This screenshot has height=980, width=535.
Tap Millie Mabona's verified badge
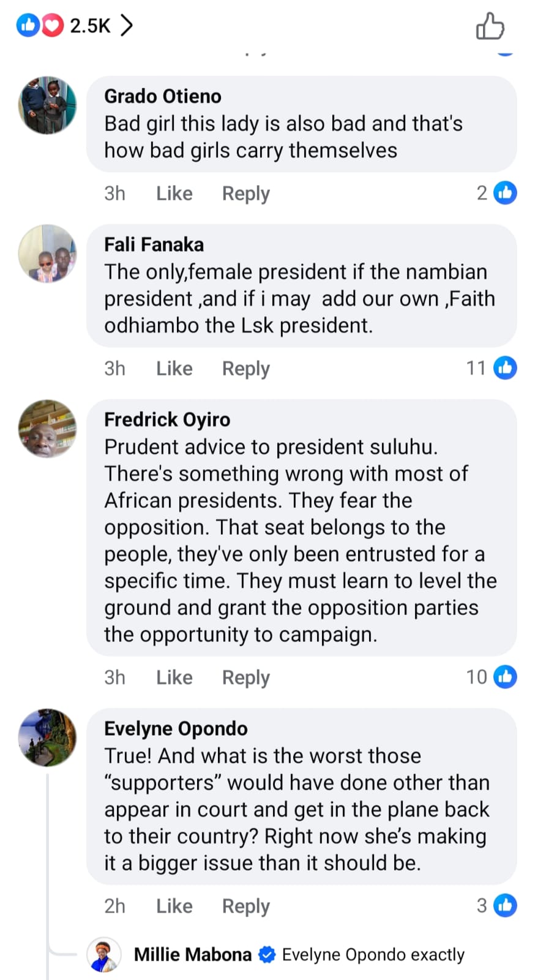click(267, 954)
